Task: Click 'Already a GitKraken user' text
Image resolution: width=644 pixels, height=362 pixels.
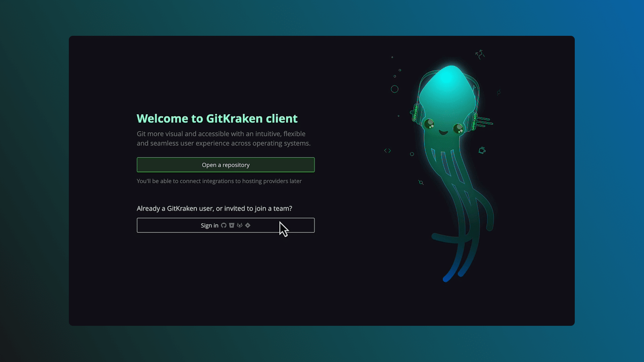Action: [x=215, y=208]
